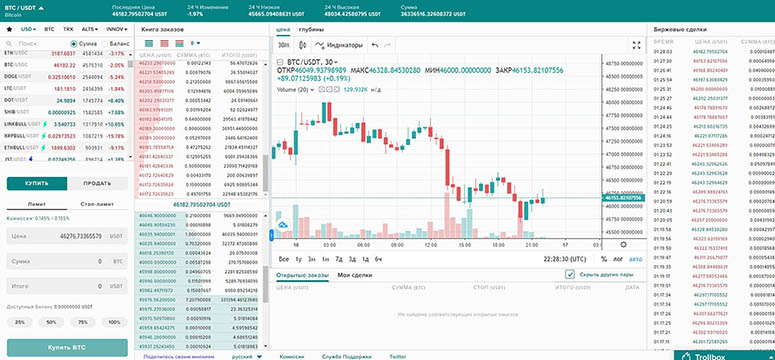Switch to Мои сделки tab

[x=355, y=275]
